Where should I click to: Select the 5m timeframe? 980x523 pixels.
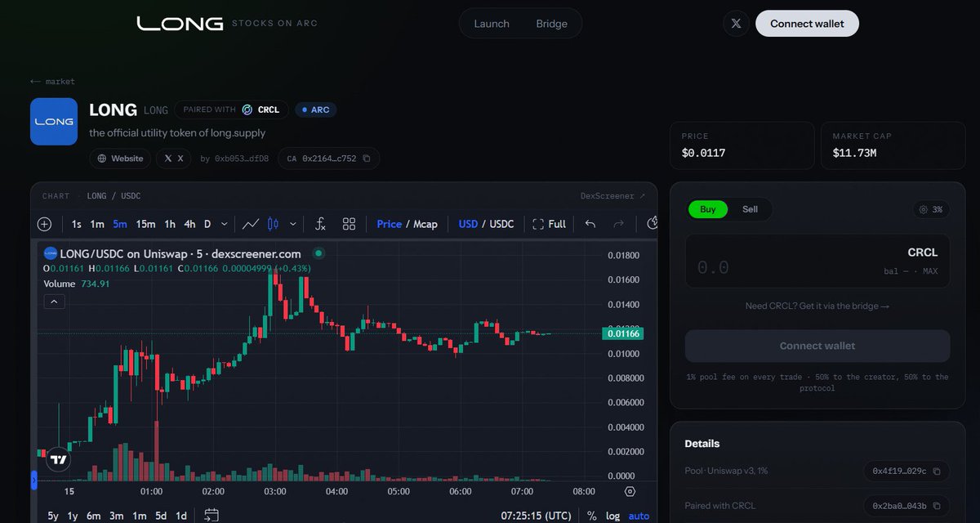point(120,224)
